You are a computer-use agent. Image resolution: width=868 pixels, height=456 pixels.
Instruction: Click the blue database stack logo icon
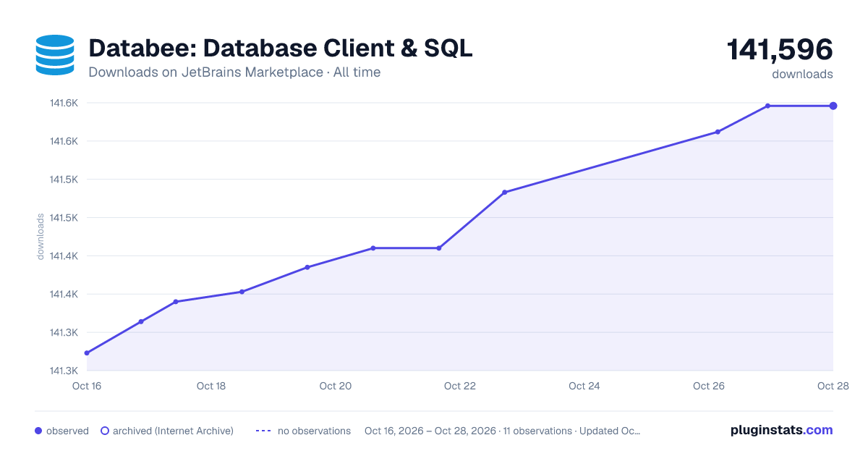point(55,55)
